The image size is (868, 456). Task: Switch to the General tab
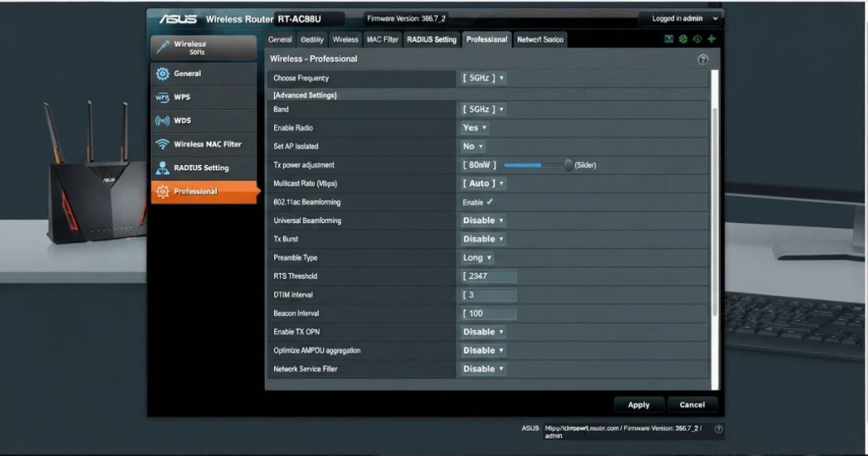[x=280, y=41]
